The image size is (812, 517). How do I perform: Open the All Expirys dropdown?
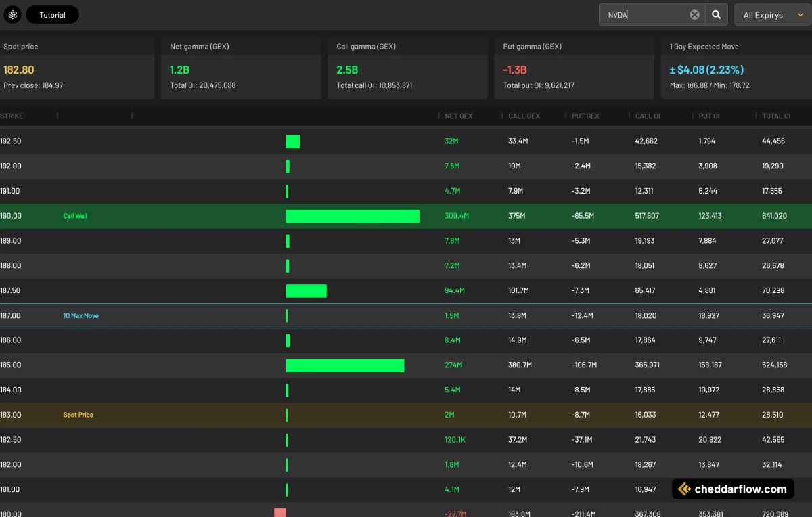pyautogui.click(x=772, y=15)
